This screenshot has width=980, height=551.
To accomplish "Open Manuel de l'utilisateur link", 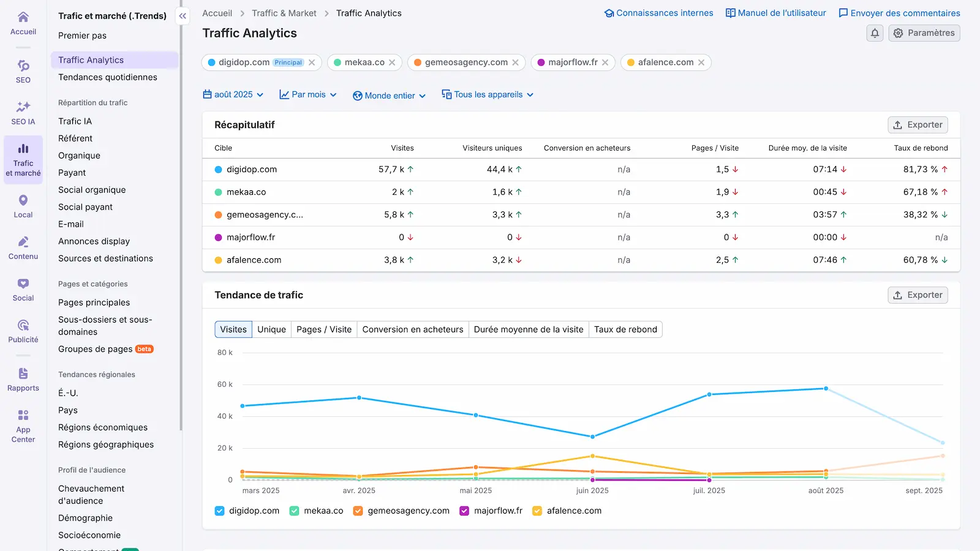I will coord(775,13).
